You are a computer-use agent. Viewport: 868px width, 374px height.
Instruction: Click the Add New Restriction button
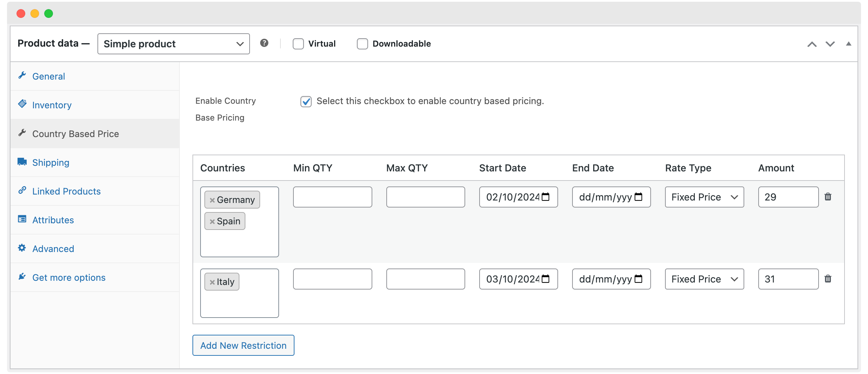[243, 345]
